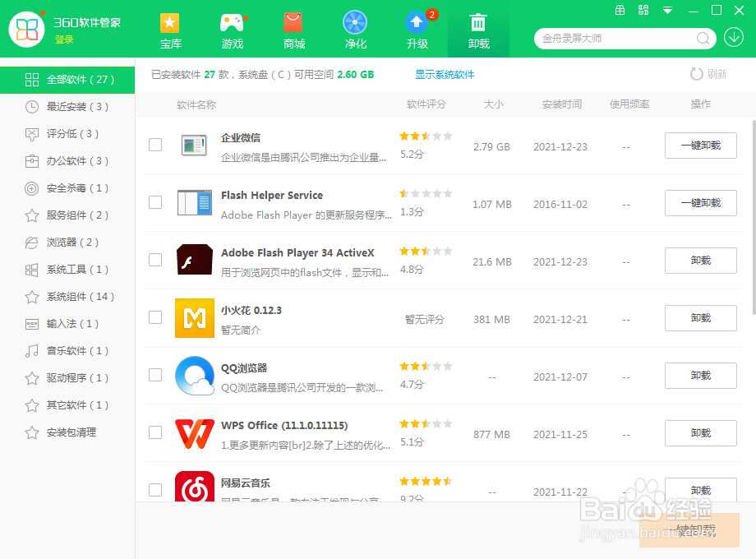The height and width of the screenshot is (559, 756).
Task: Click the QQ浏览器 app icon
Action: pos(194,376)
